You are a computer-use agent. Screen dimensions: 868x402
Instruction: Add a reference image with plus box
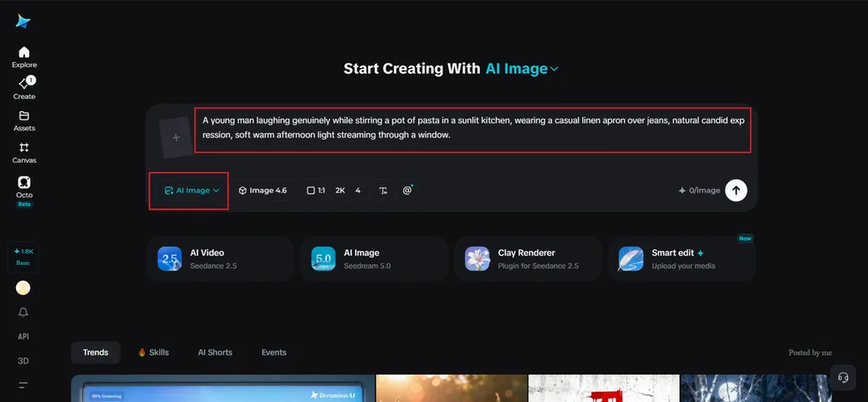click(x=176, y=138)
